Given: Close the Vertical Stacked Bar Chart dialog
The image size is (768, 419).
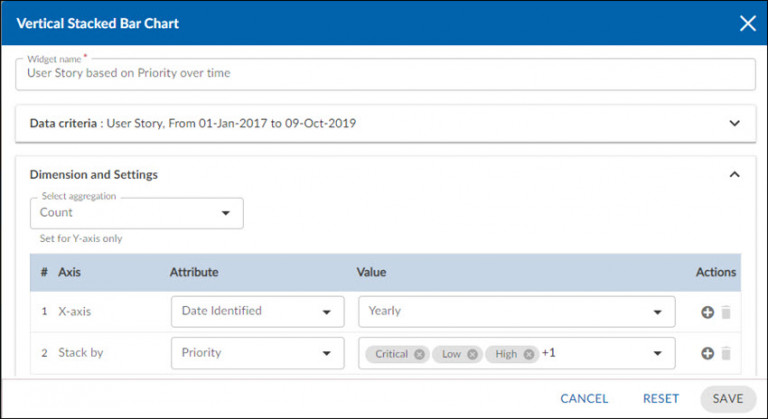Looking at the screenshot, I should click(747, 23).
